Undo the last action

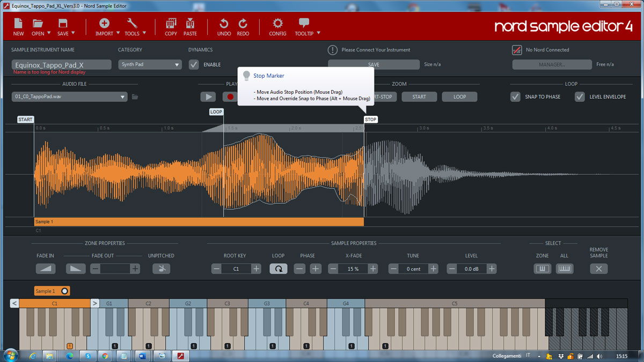tap(224, 27)
